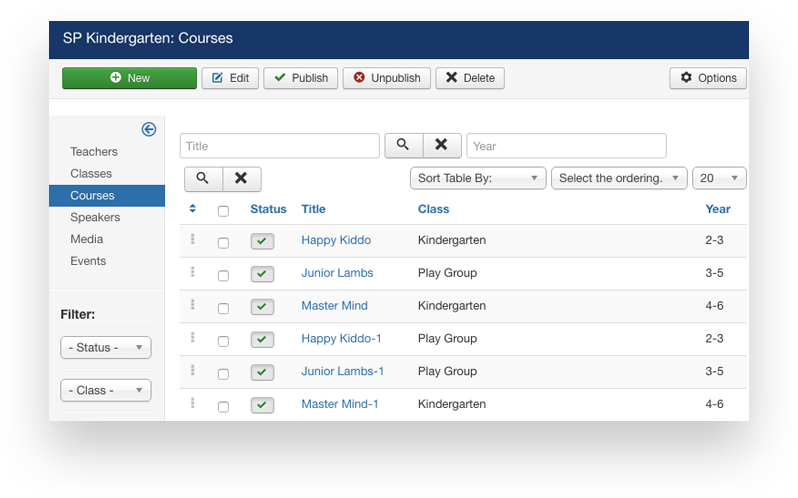The image size is (798, 498).
Task: Focus the Year search input field
Action: (x=566, y=146)
